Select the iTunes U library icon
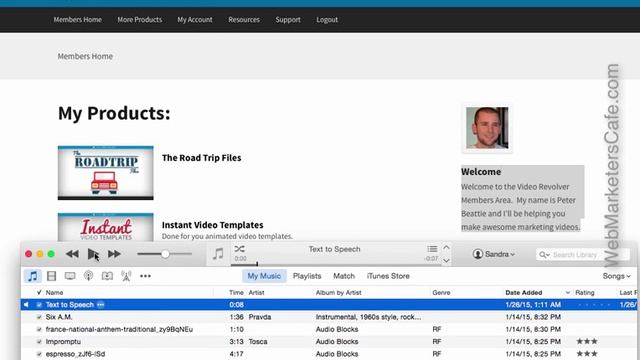Image resolution: width=640 pixels, height=360 pixels. point(107,276)
